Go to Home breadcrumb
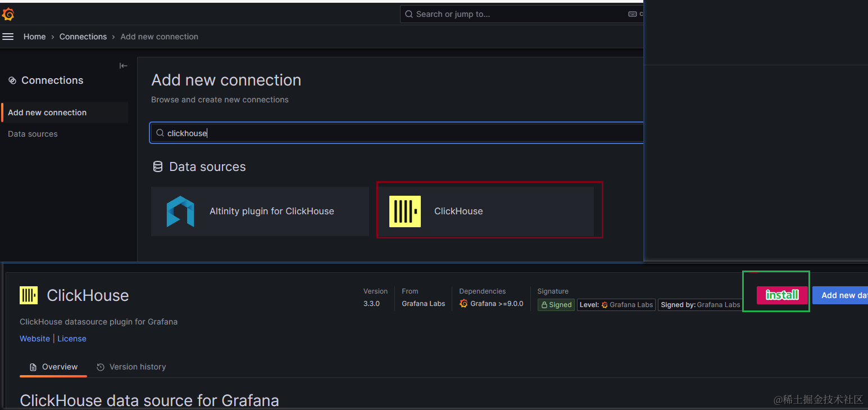The image size is (868, 410). [34, 37]
